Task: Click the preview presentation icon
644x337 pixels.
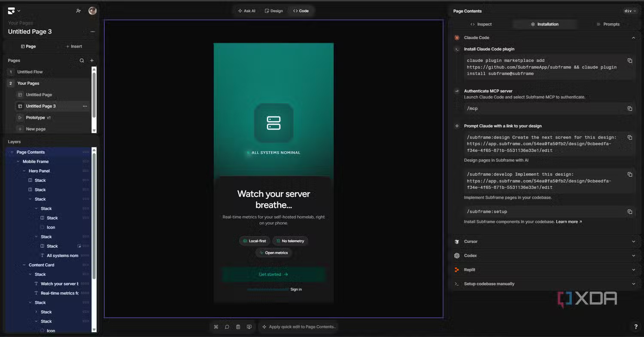Action: click(249, 327)
